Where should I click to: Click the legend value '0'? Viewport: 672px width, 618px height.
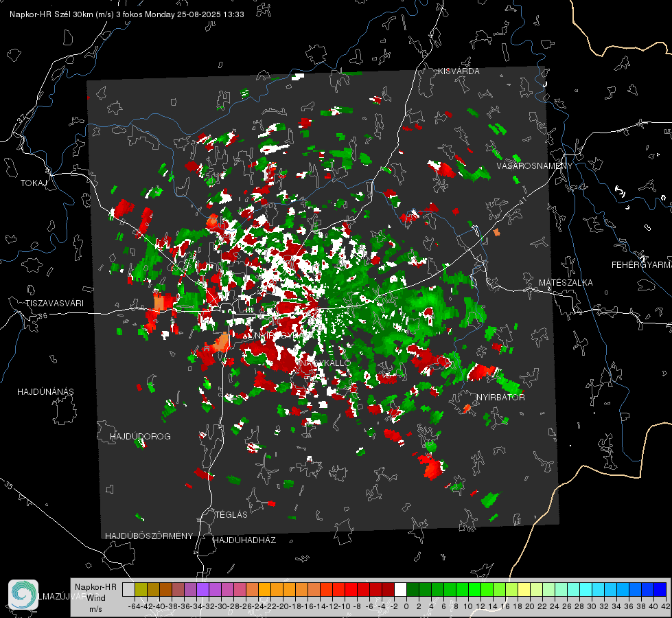(x=406, y=606)
